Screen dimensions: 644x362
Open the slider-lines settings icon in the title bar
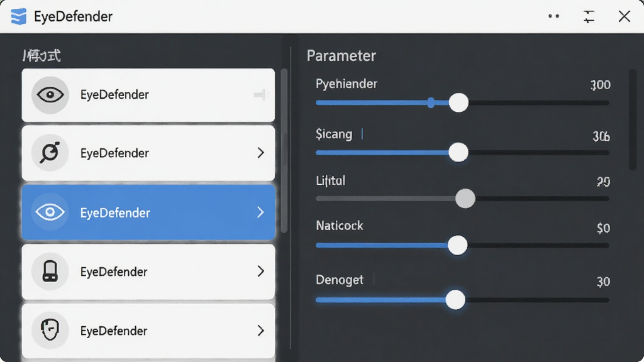(589, 16)
